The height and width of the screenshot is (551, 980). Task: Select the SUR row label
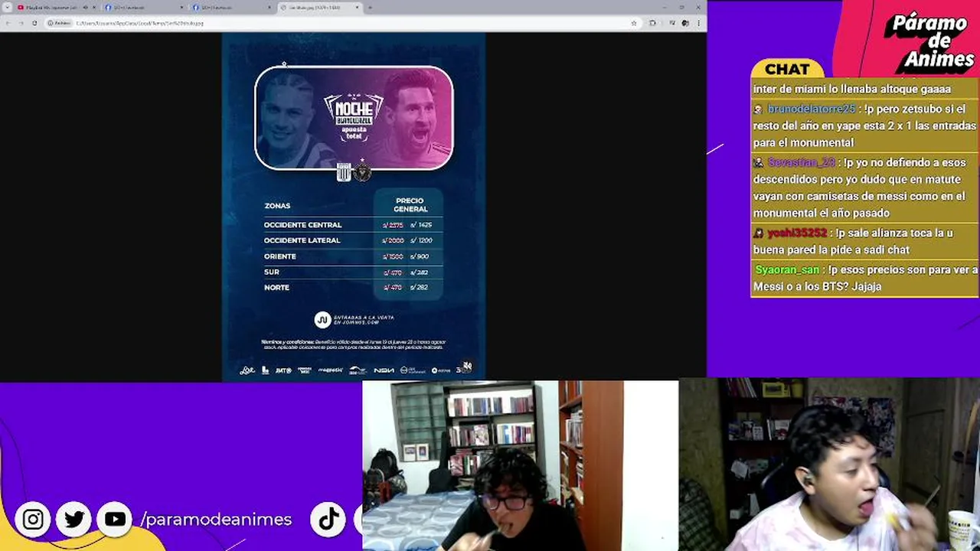tap(272, 272)
